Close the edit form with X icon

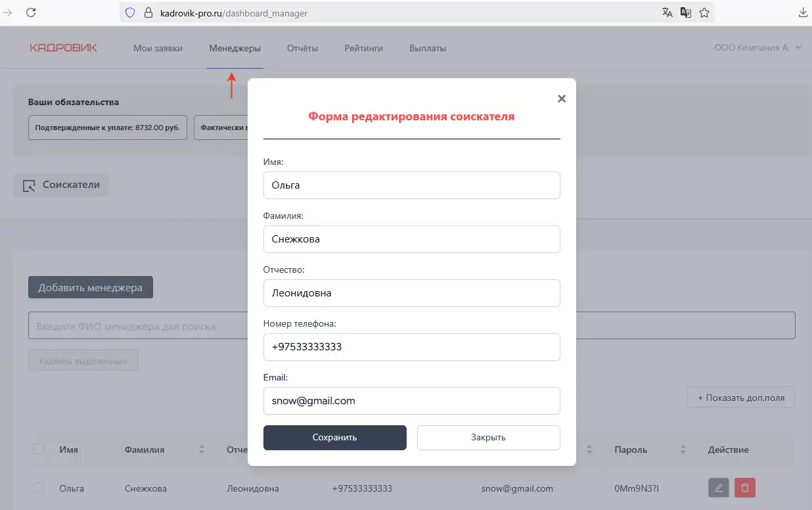point(561,99)
